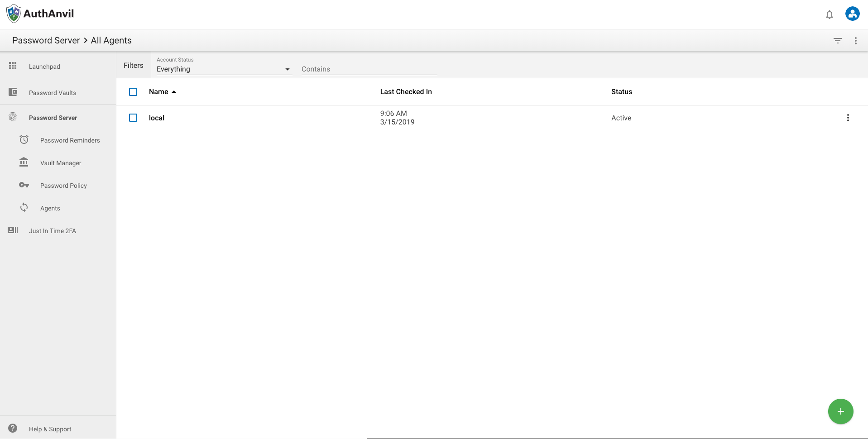
Task: Click the Vault Manager bank icon
Action: click(24, 162)
